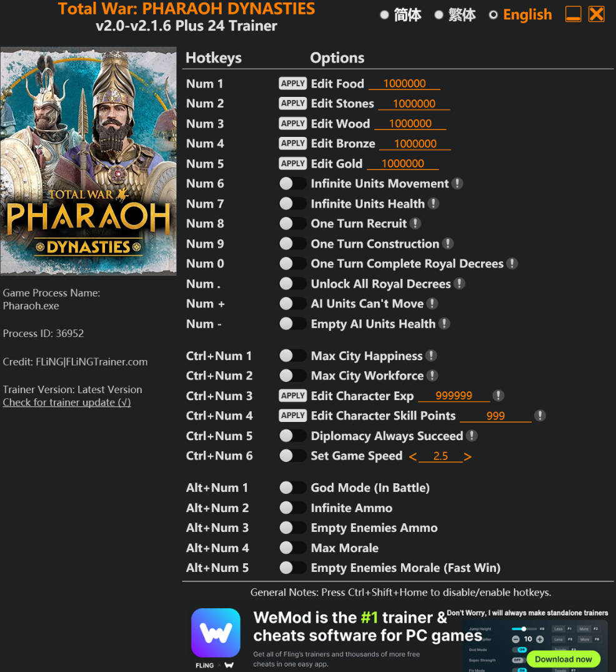
Task: Toggle Empty Enemies Morale (Fast Win)
Action: (292, 568)
